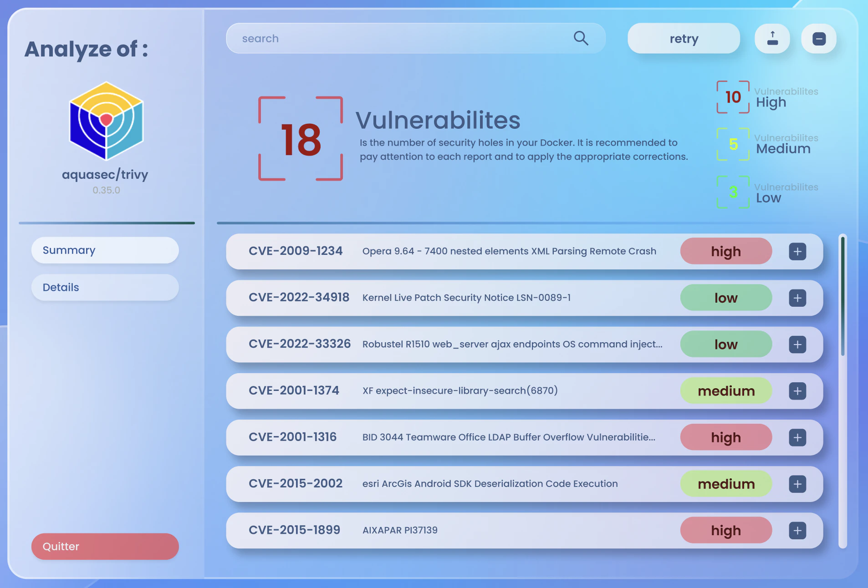Screen dimensions: 868x588
Task: Click the XF expect-insecure-library-search description
Action: coord(460,390)
